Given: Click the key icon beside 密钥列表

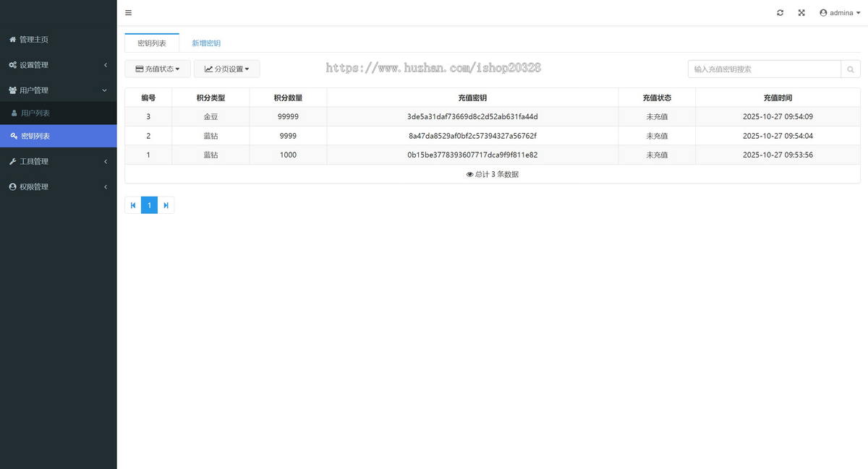Looking at the screenshot, I should [14, 136].
